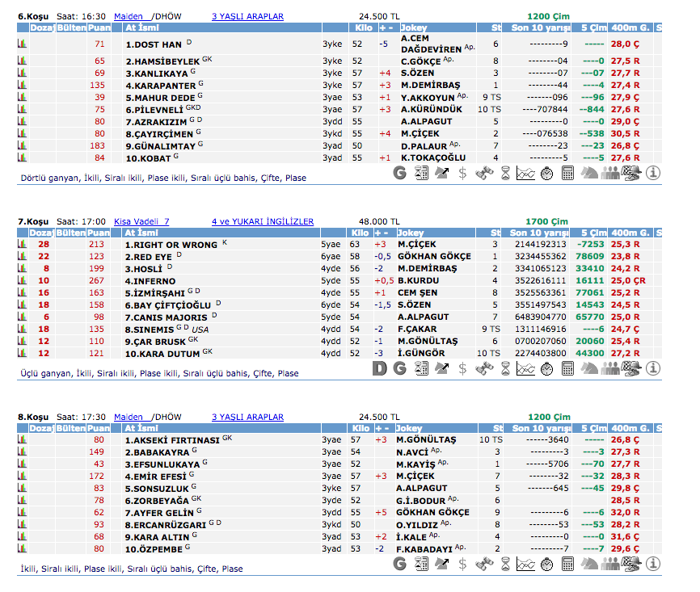Click the line graph icon under race 7

(525, 368)
